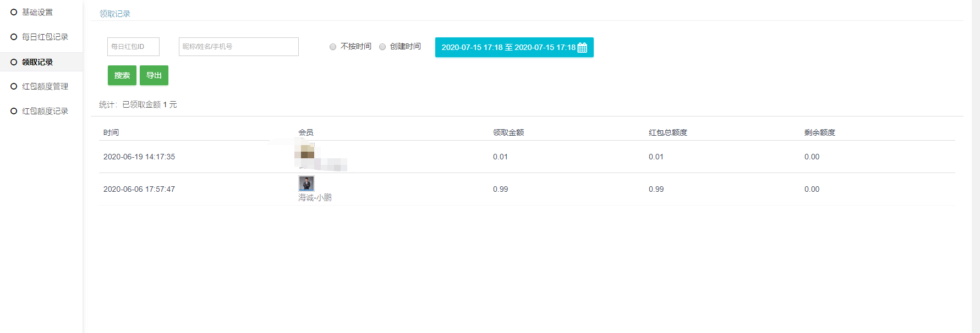Click the 0.99 领取金额 cell
980x333 pixels.
[x=500, y=189]
